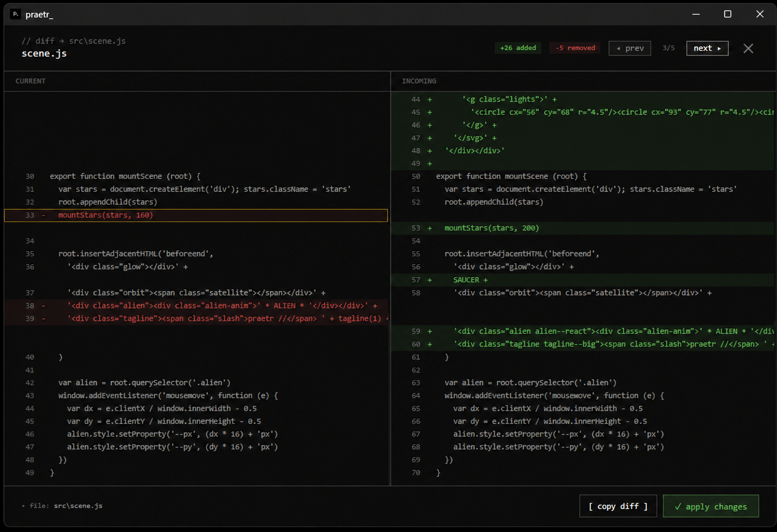Click current line 32 root.appendChild(stars)
The height and width of the screenshot is (532, 777).
coord(196,202)
